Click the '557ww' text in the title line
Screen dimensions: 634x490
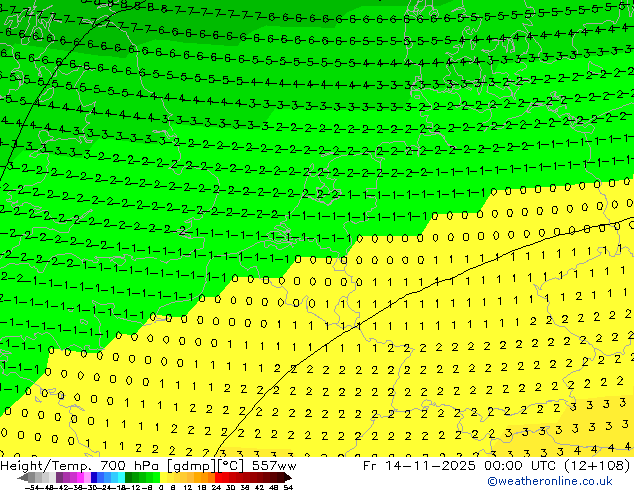click(274, 466)
